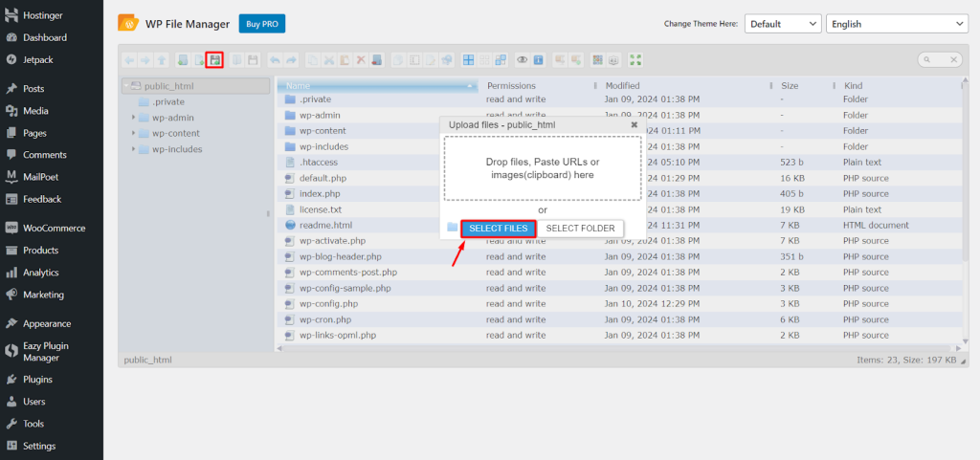The image size is (980, 460).
Task: Click the Redo arrow icon
Action: (x=292, y=60)
